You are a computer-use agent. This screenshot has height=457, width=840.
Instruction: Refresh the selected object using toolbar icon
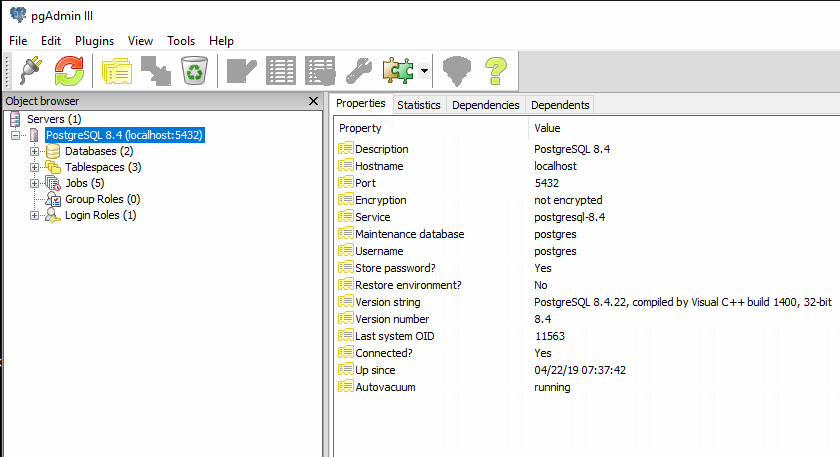[69, 71]
